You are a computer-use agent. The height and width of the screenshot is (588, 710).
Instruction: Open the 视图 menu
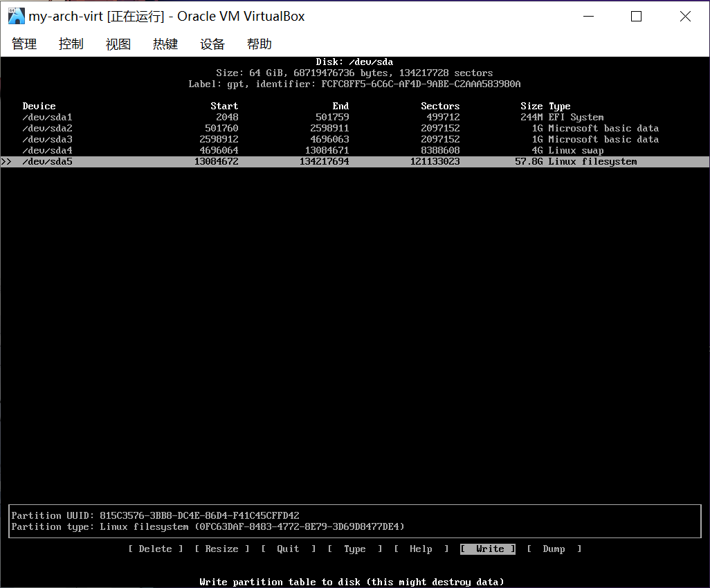(118, 44)
